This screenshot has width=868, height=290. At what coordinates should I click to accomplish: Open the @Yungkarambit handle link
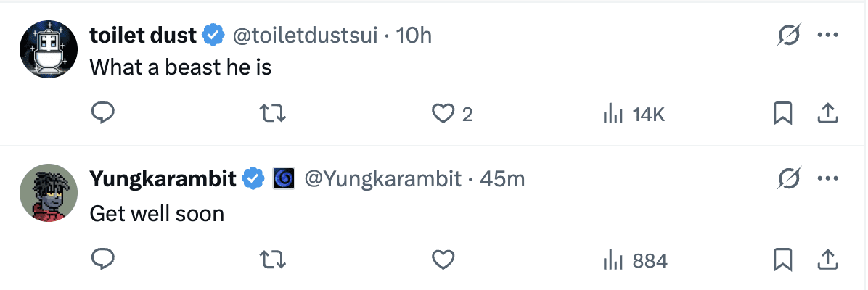[x=382, y=178]
